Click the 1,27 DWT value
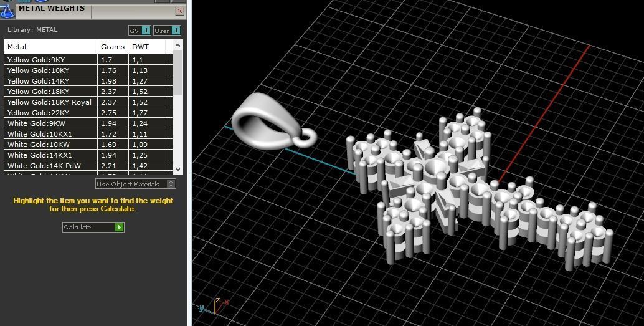The height and width of the screenshot is (326, 644). coord(140,82)
